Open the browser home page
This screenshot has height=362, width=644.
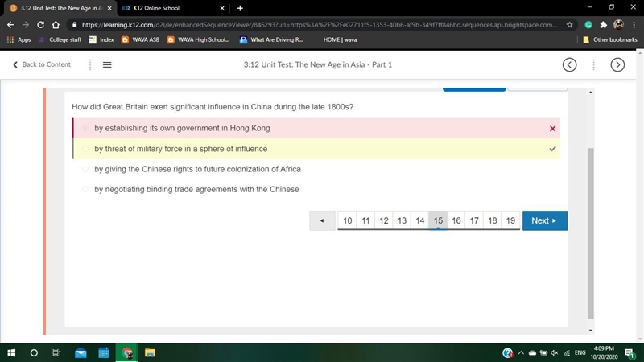pos(56,25)
